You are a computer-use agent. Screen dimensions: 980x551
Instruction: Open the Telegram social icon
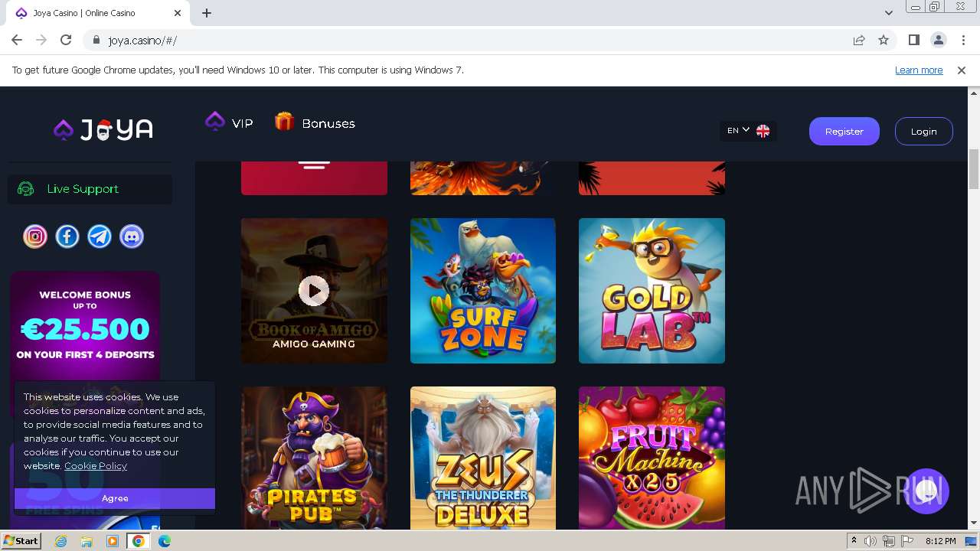point(100,236)
